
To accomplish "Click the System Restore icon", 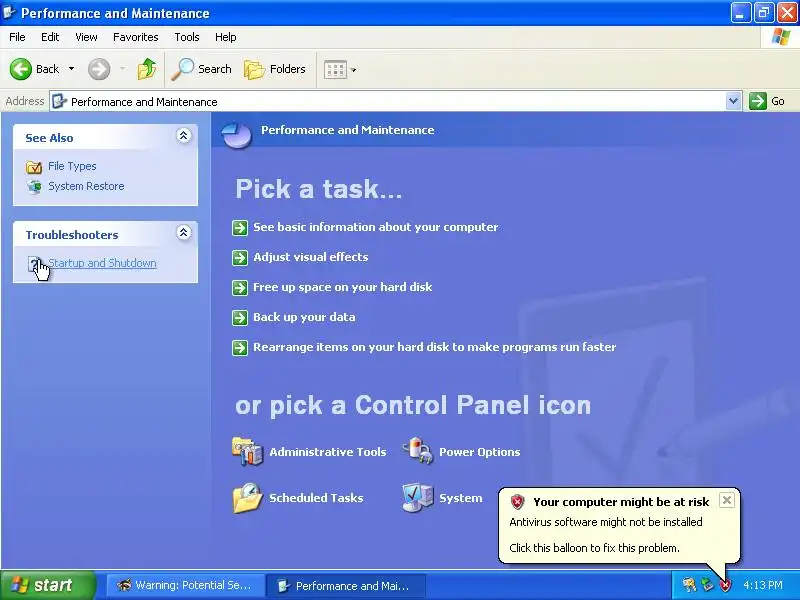I will tap(34, 187).
